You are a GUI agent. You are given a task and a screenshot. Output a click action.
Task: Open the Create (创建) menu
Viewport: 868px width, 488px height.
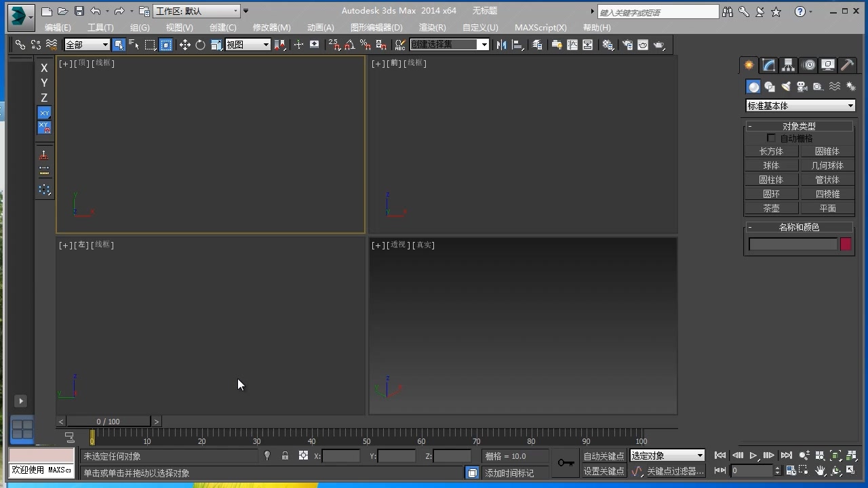pos(223,28)
